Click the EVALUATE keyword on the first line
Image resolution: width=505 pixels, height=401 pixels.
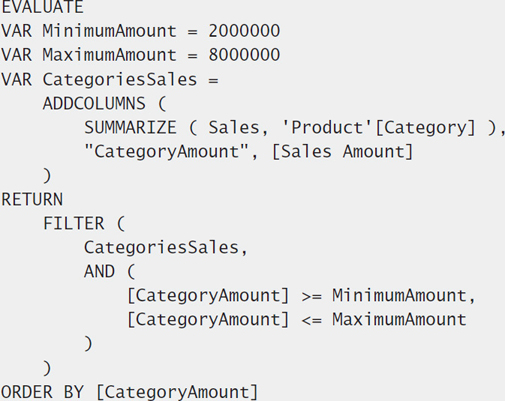click(x=42, y=7)
